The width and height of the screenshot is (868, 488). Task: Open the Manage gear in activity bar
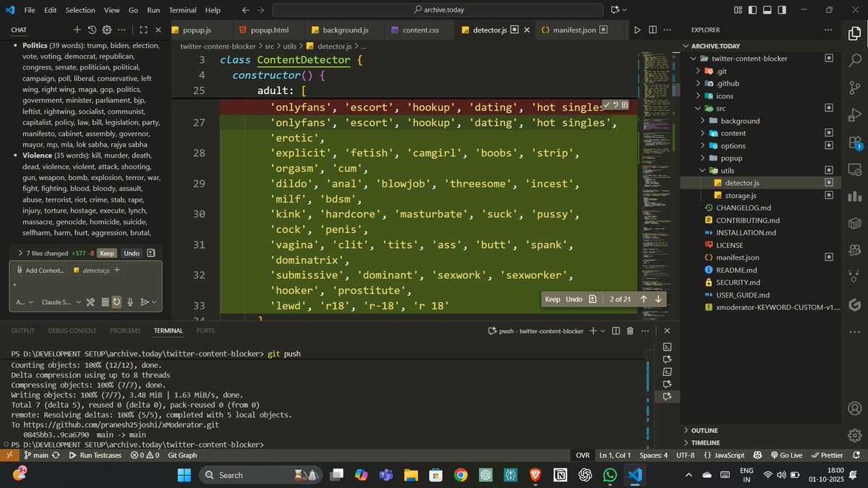coord(854,435)
